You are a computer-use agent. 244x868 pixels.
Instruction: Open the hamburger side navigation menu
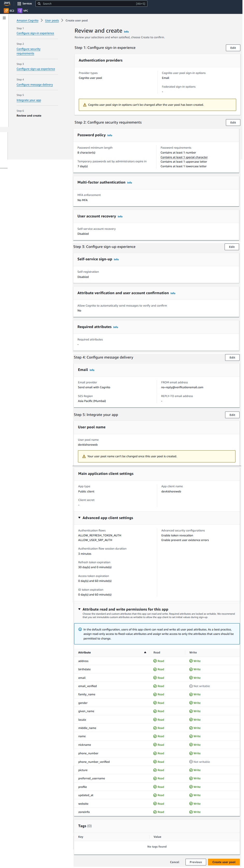pos(4,18)
